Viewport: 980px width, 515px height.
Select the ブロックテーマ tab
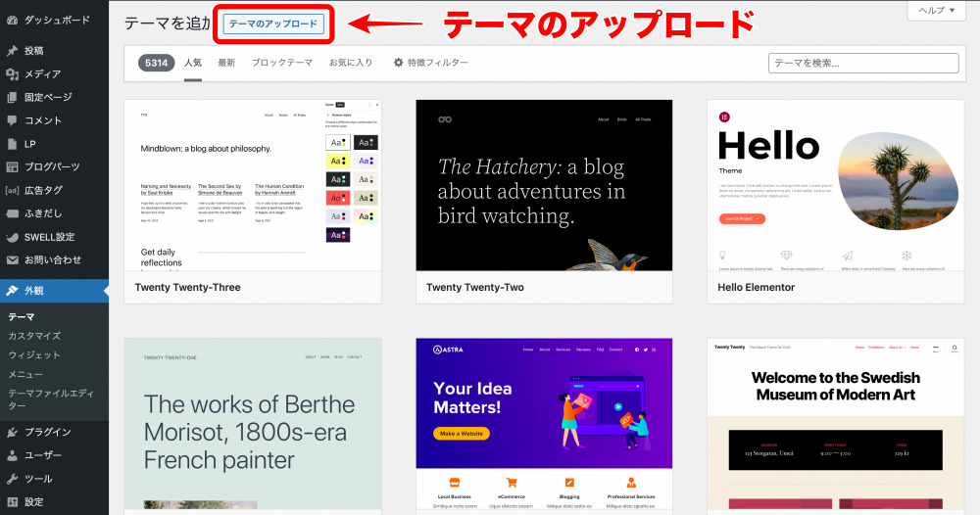coord(282,63)
